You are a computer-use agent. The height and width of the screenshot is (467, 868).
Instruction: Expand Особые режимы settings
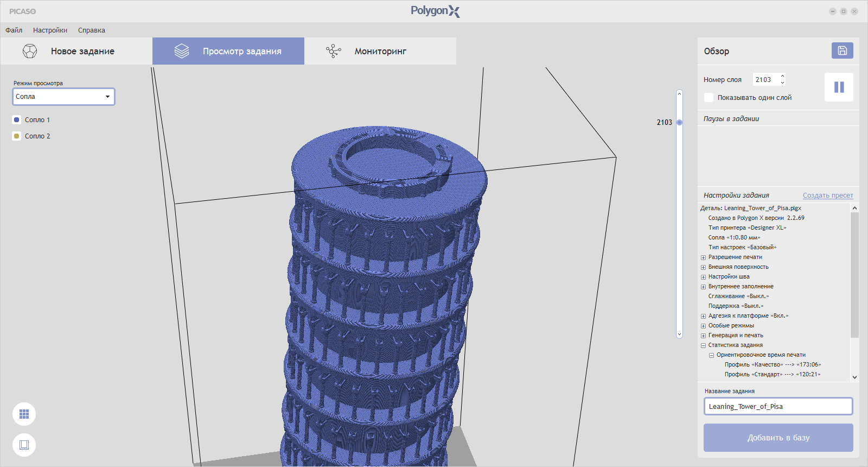point(703,326)
